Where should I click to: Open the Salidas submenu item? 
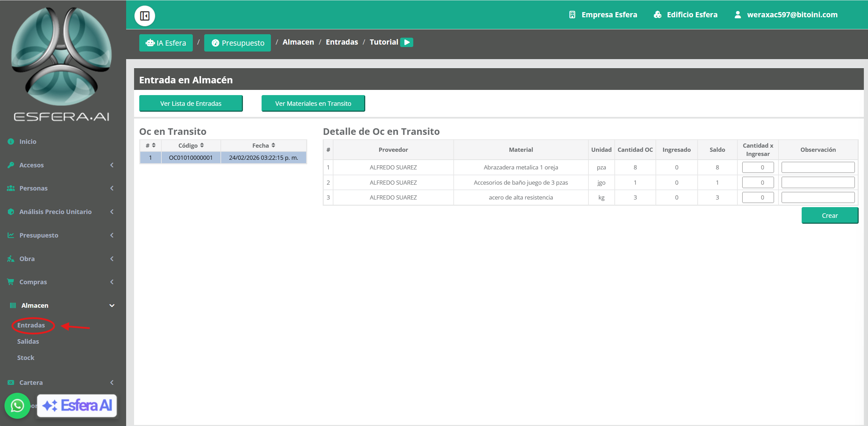[28, 341]
